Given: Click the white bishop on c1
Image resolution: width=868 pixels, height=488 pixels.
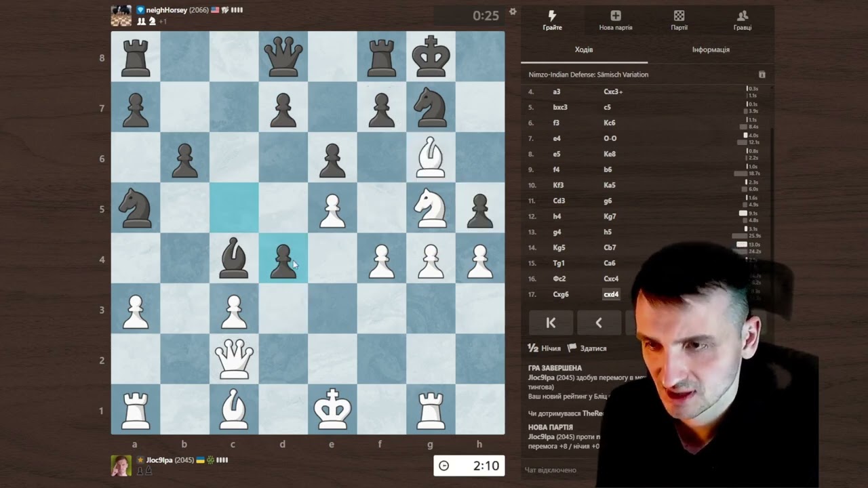Looking at the screenshot, I should coord(234,410).
